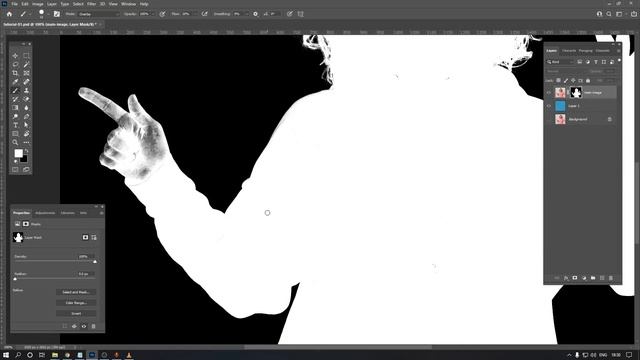640x360 pixels.
Task: Select the Horizontal Type tool
Action: 15,125
